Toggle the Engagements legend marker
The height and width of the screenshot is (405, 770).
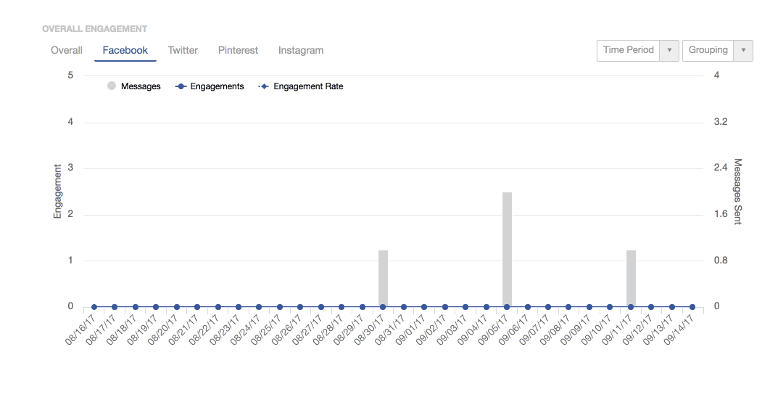pos(181,86)
